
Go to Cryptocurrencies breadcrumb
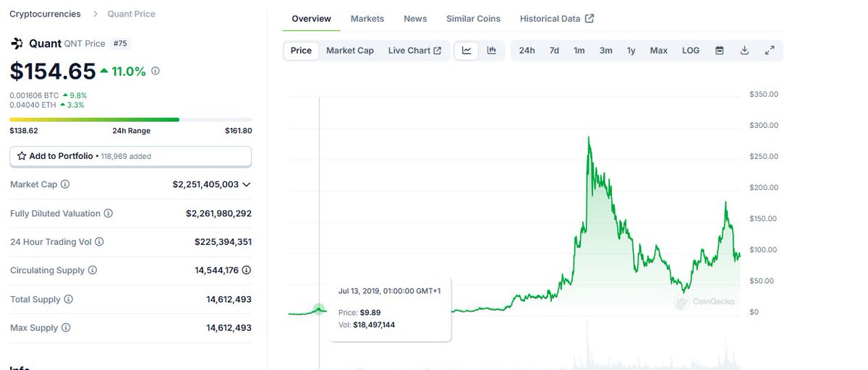(45, 14)
